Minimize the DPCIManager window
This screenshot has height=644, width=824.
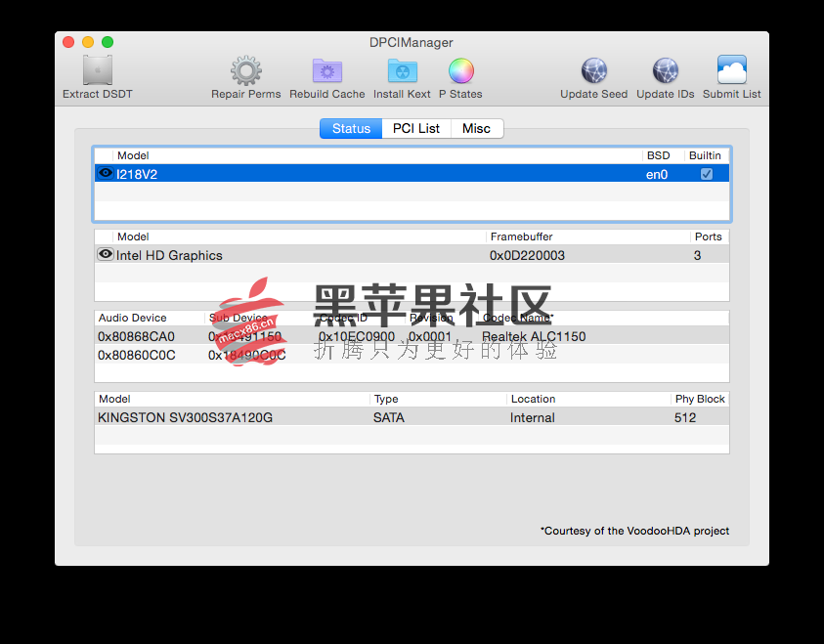88,42
